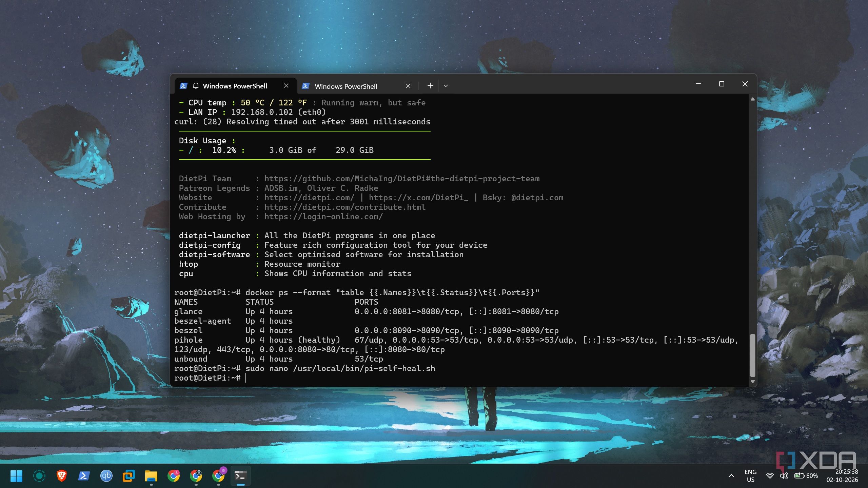The width and height of the screenshot is (868, 488).
Task: Open the new tab profile dropdown
Action: coord(446,86)
